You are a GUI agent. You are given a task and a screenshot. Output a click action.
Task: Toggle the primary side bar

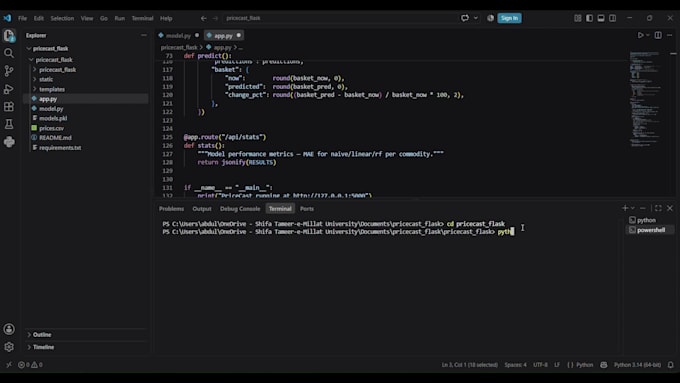[589, 18]
